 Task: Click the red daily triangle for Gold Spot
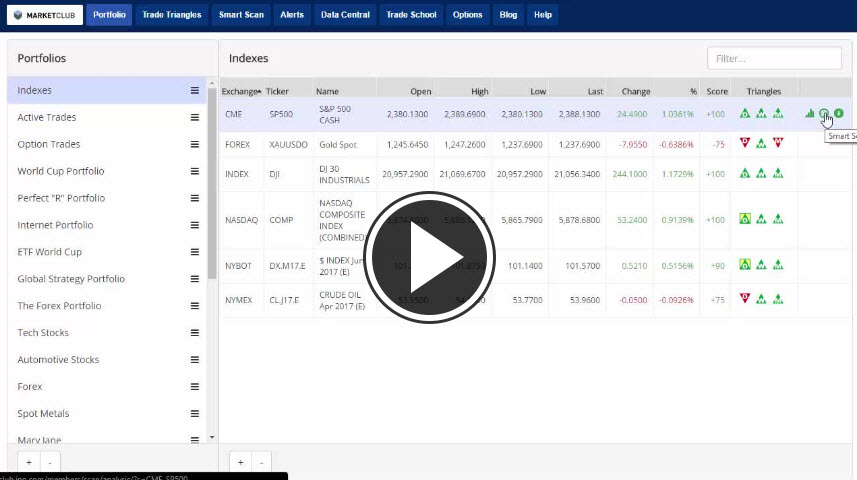click(x=744, y=143)
